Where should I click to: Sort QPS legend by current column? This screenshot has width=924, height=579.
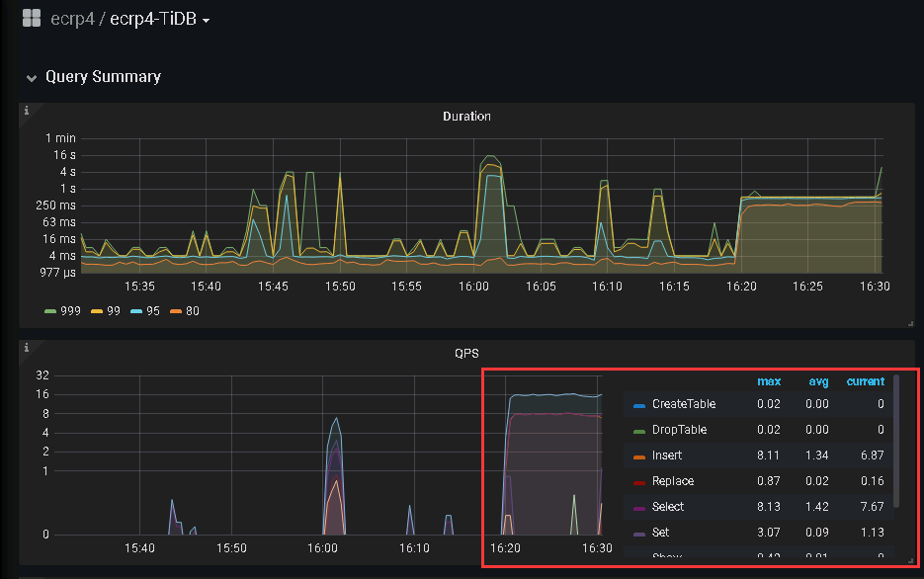tap(865, 381)
